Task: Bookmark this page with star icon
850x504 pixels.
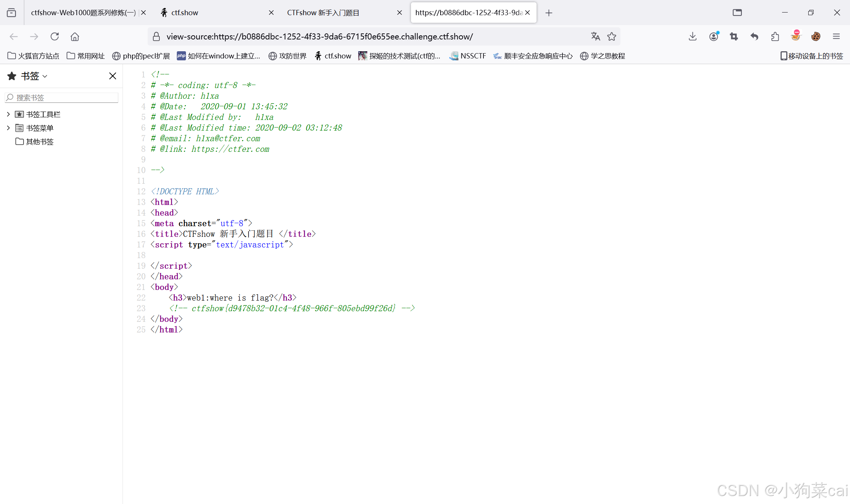Action: point(612,36)
